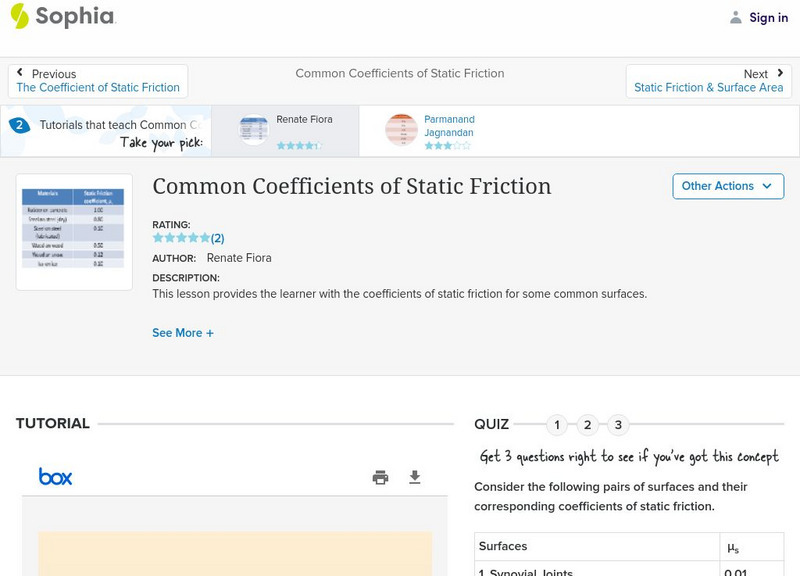Click the tutorials count badge showing 2
Viewport: 800px width, 576px height.
click(18, 125)
